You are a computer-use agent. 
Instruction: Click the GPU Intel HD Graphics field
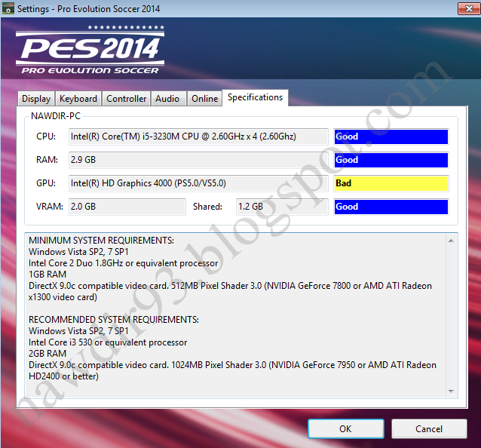(x=198, y=183)
